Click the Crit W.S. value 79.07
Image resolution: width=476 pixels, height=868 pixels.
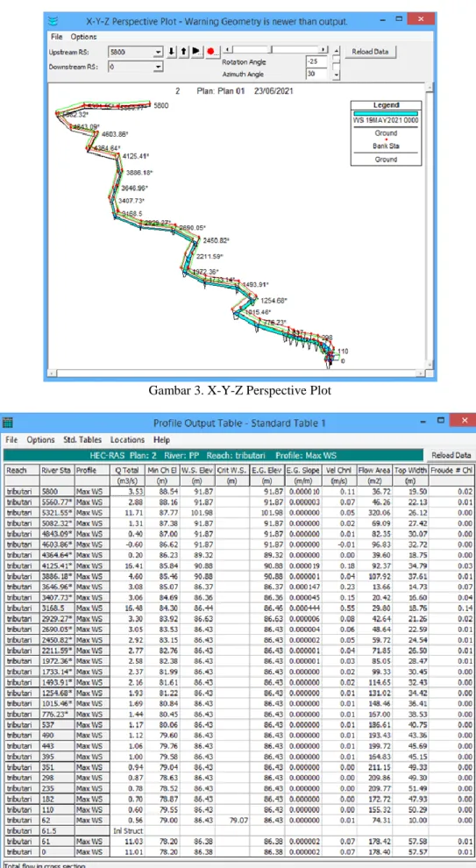pyautogui.click(x=231, y=820)
